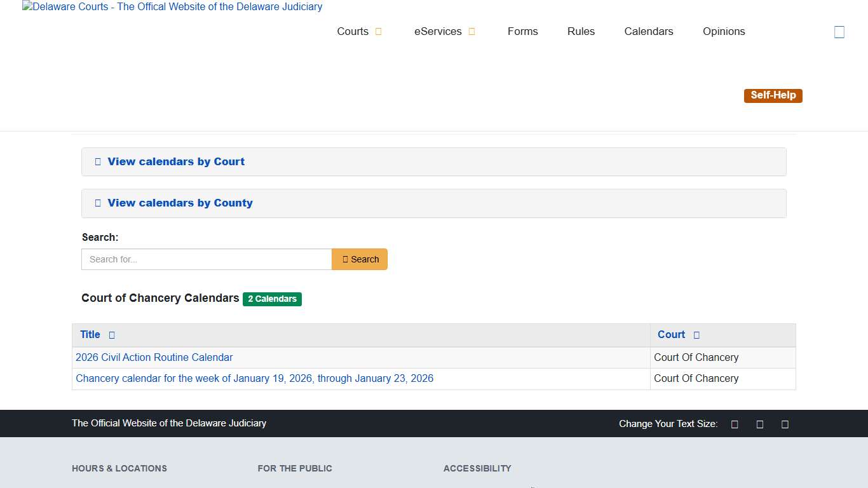Image resolution: width=868 pixels, height=488 pixels.
Task: Open the 2026 Civil Action Routine Calendar link
Action: (154, 358)
